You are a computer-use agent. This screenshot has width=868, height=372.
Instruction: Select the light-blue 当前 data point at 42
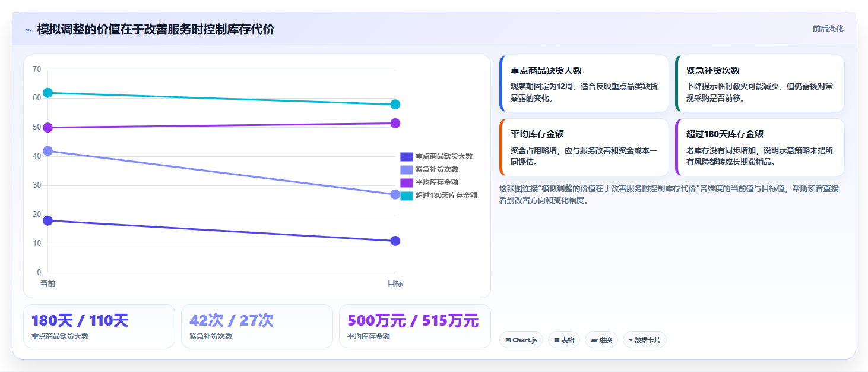tap(48, 151)
